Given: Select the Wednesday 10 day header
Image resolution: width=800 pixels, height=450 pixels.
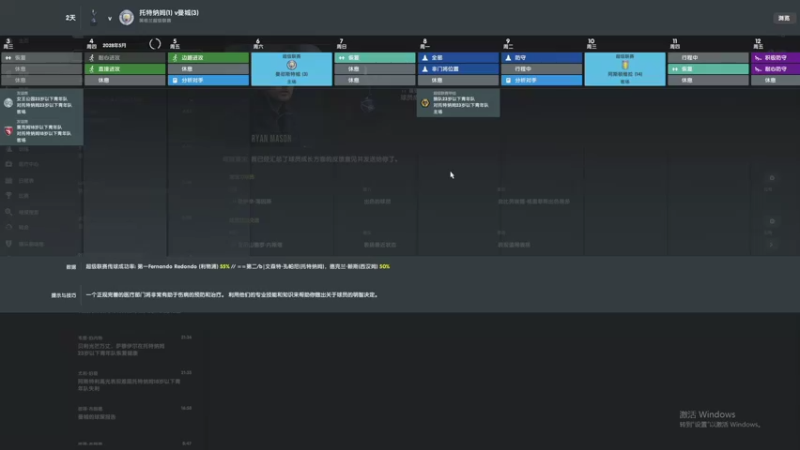Looking at the screenshot, I should (x=591, y=43).
